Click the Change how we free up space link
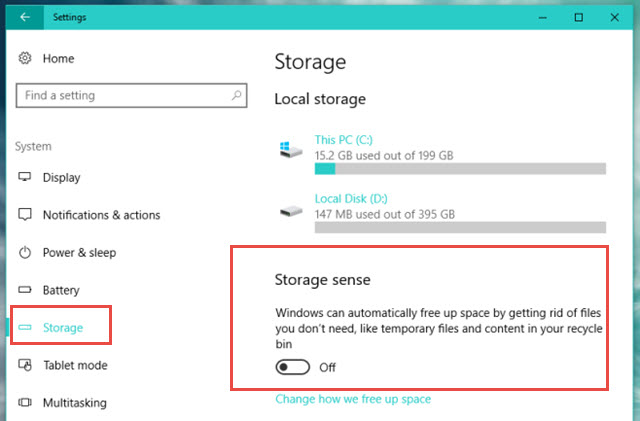The height and width of the screenshot is (421, 640). [x=353, y=399]
